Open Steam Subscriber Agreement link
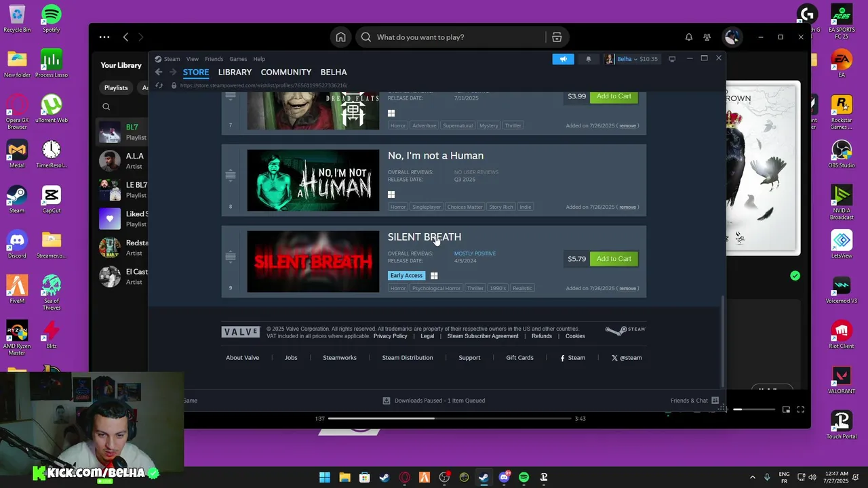Viewport: 868px width, 488px height. pos(483,336)
